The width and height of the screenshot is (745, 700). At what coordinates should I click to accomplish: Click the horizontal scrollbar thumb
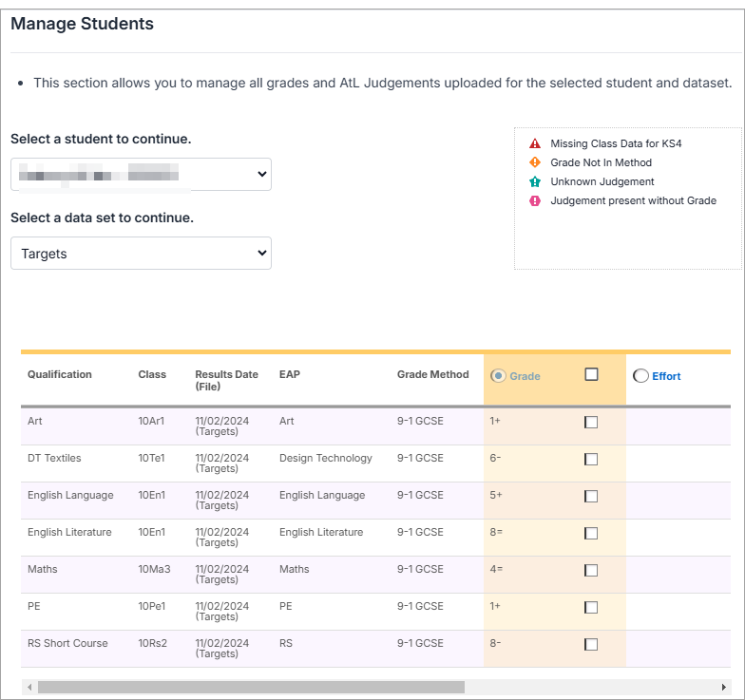251,687
